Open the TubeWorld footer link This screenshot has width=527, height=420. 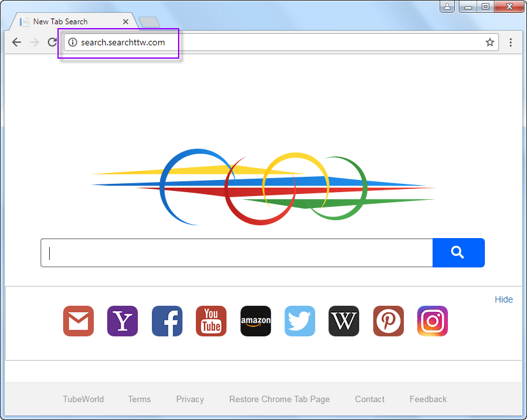(x=84, y=399)
